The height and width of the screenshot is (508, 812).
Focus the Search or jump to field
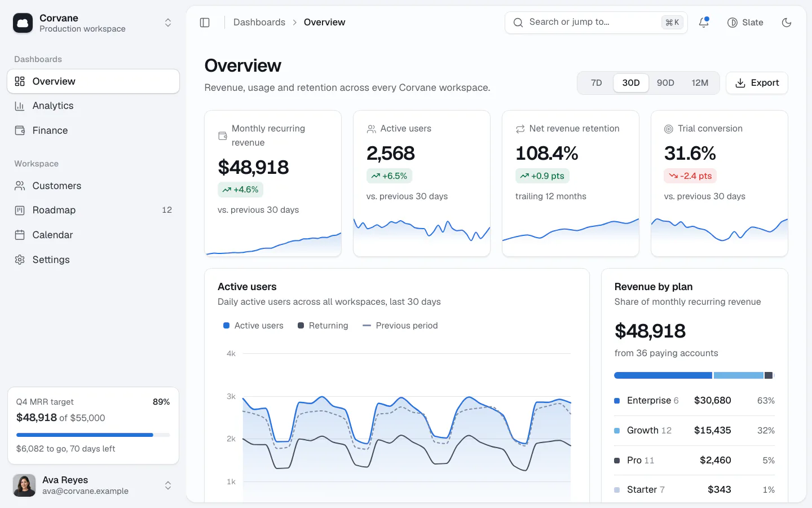(x=596, y=23)
